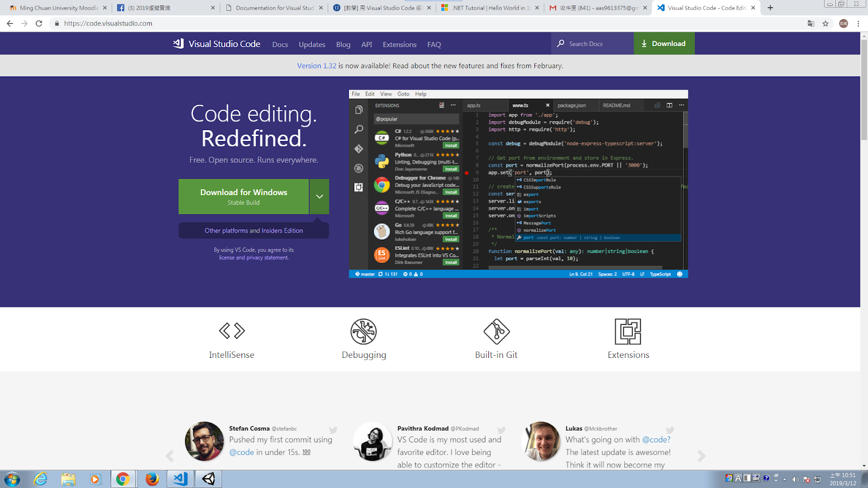Open the Windows Start menu

(12, 479)
